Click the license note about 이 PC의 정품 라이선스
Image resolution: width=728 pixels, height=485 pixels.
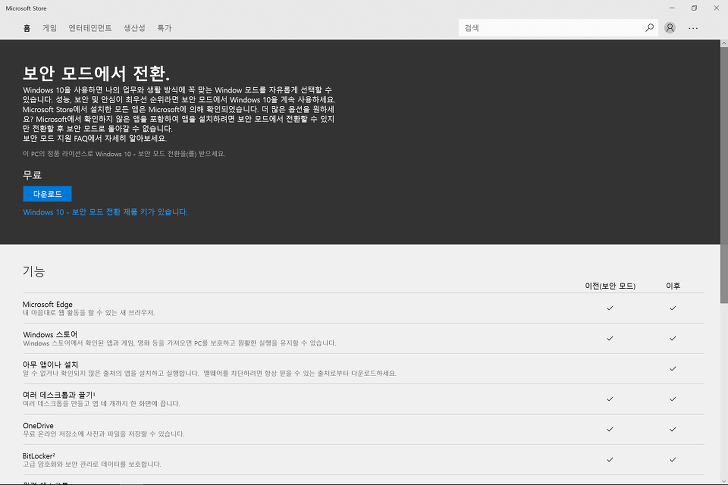coord(124,154)
